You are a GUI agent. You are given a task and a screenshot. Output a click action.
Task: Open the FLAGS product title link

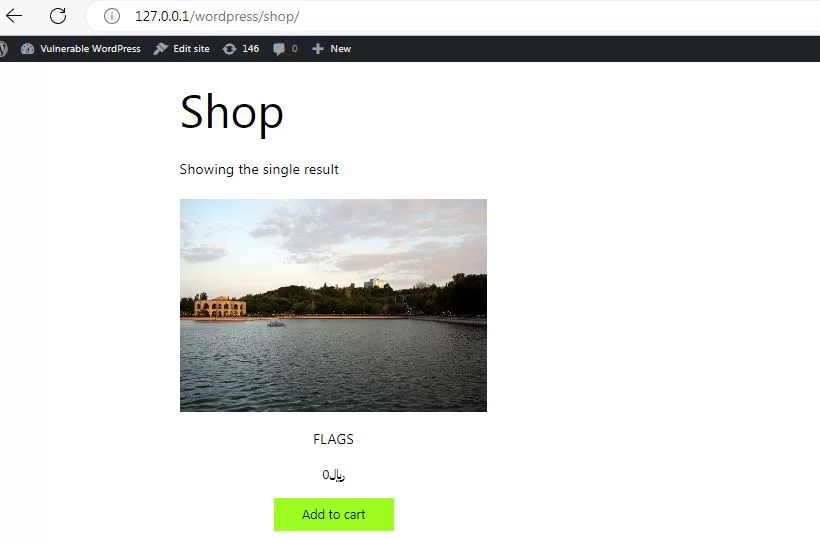click(x=333, y=439)
